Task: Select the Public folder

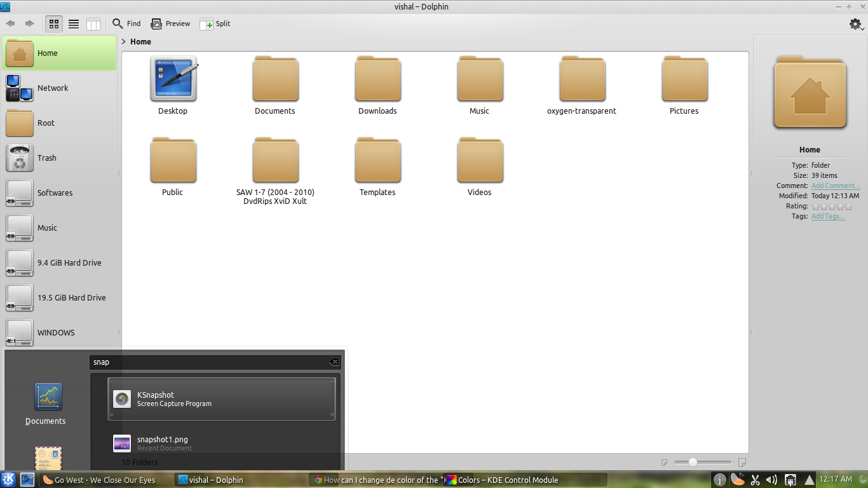Action: 173,167
